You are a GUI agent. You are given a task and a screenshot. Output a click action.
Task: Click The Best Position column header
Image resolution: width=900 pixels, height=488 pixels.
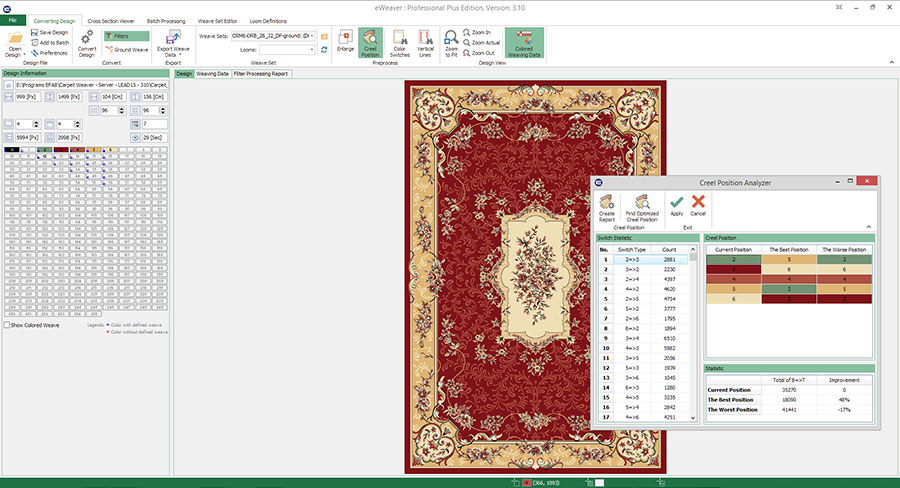coord(789,250)
